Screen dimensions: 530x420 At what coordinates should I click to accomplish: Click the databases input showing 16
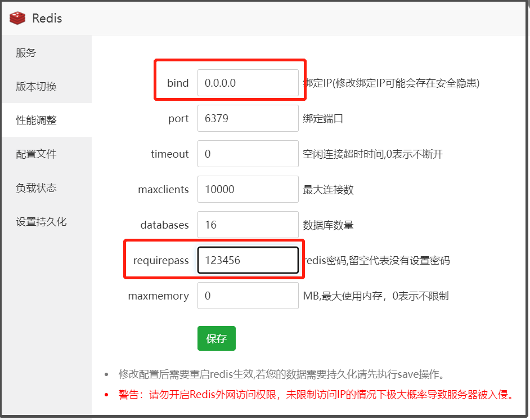248,225
